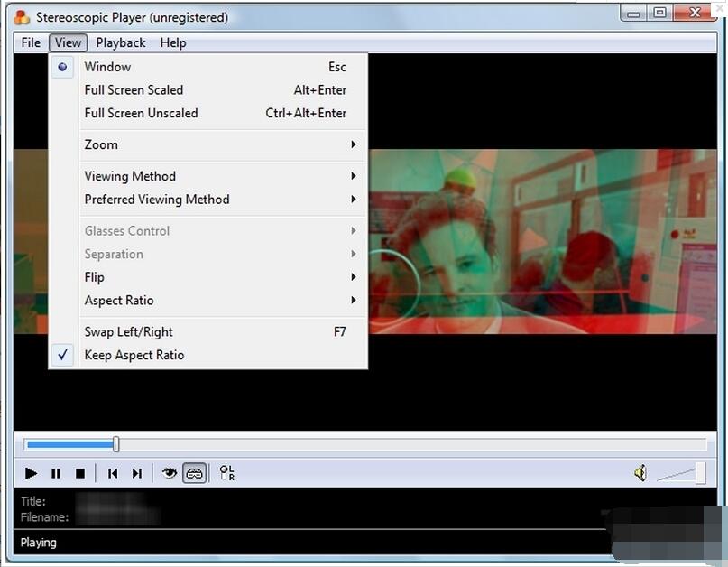Expand the Zoom submenu
The image size is (728, 567).
(101, 144)
